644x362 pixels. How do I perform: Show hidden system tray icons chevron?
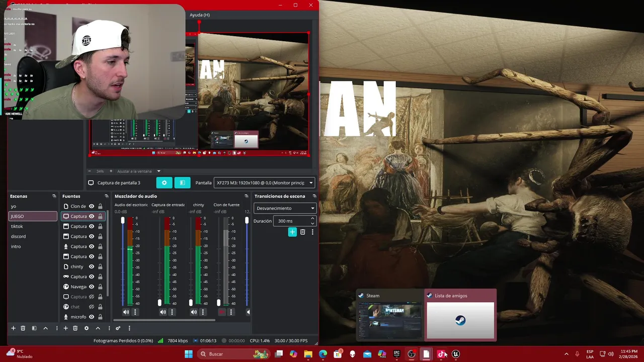pyautogui.click(x=566, y=354)
